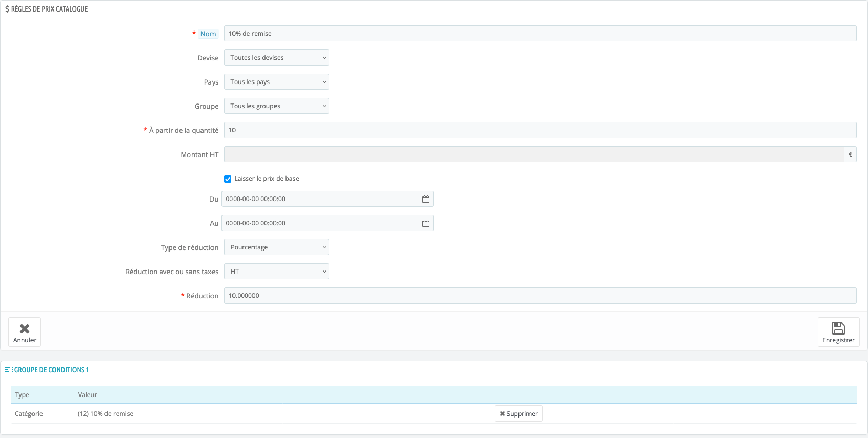Open the Pays dropdown
Image resolution: width=868 pixels, height=438 pixels.
point(277,82)
